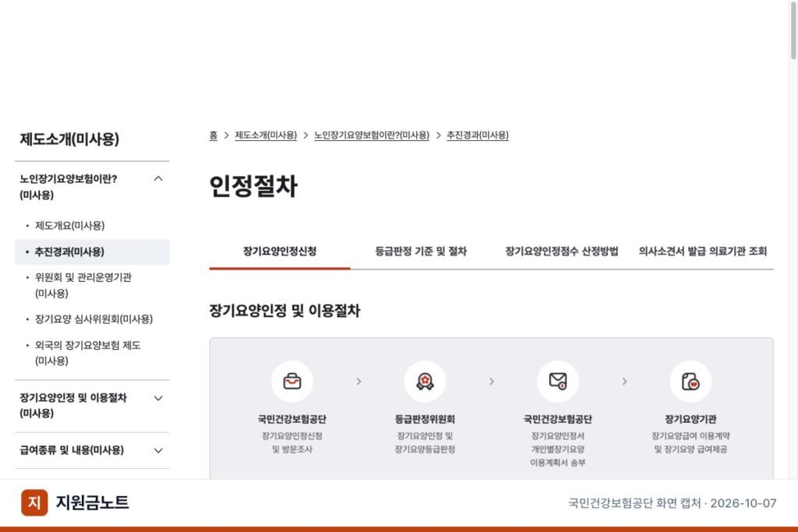Click the 장기요양인정 및 이용절차 section heading

click(284, 311)
